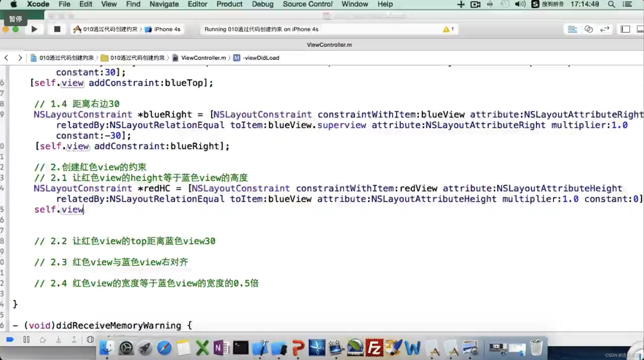The image size is (644, 360).
Task: Click the Step over debug button
Action: (x=43, y=340)
